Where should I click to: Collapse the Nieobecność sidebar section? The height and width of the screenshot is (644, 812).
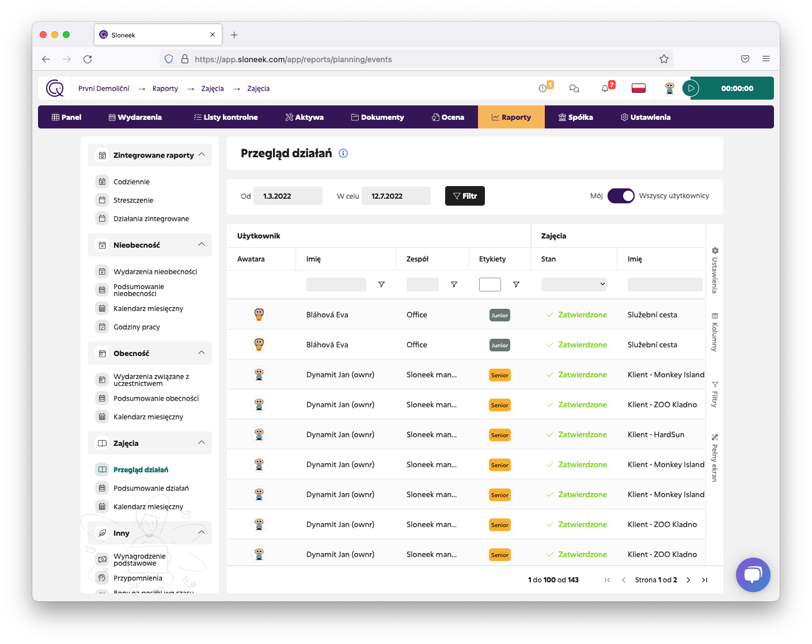coord(202,245)
